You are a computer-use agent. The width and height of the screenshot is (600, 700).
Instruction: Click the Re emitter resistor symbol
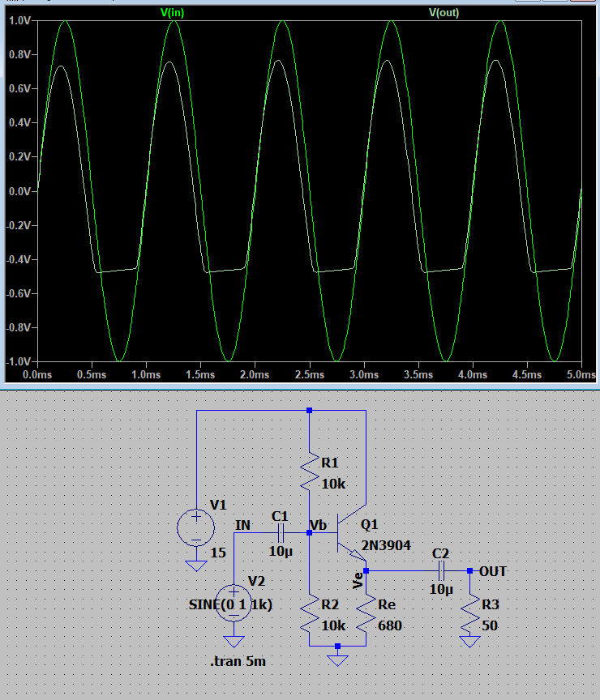366,616
